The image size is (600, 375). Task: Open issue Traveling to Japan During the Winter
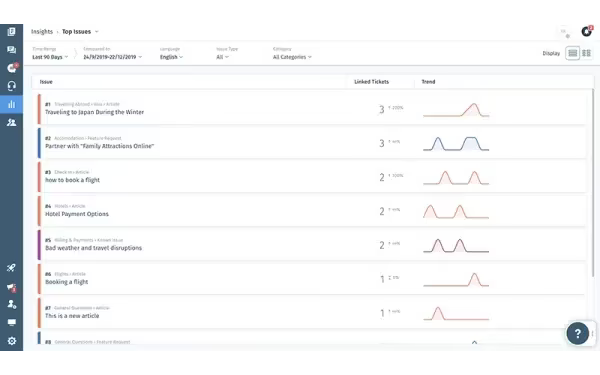[95, 112]
